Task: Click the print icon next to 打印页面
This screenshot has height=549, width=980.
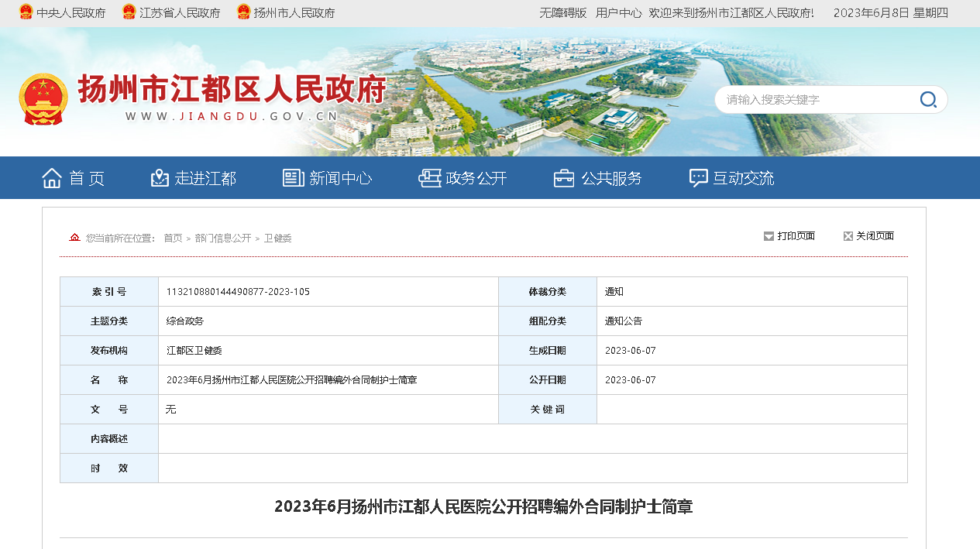Action: tap(769, 236)
